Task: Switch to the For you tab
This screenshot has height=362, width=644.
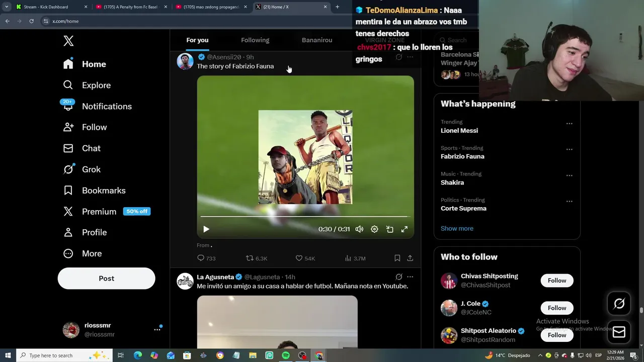Action: coord(197,40)
